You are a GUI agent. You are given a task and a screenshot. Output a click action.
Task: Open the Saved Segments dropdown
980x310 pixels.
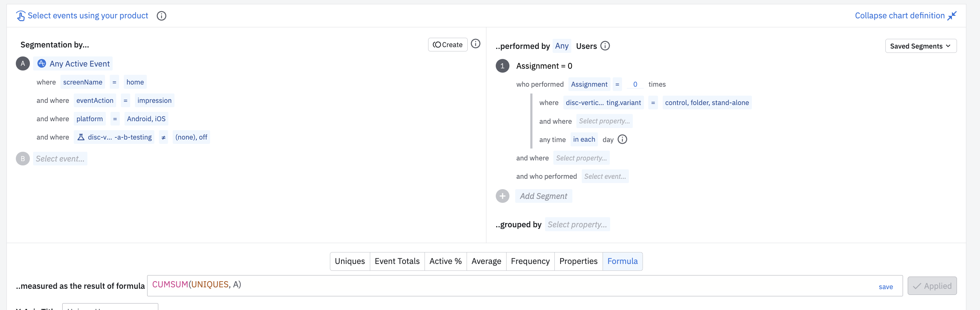[x=920, y=46]
